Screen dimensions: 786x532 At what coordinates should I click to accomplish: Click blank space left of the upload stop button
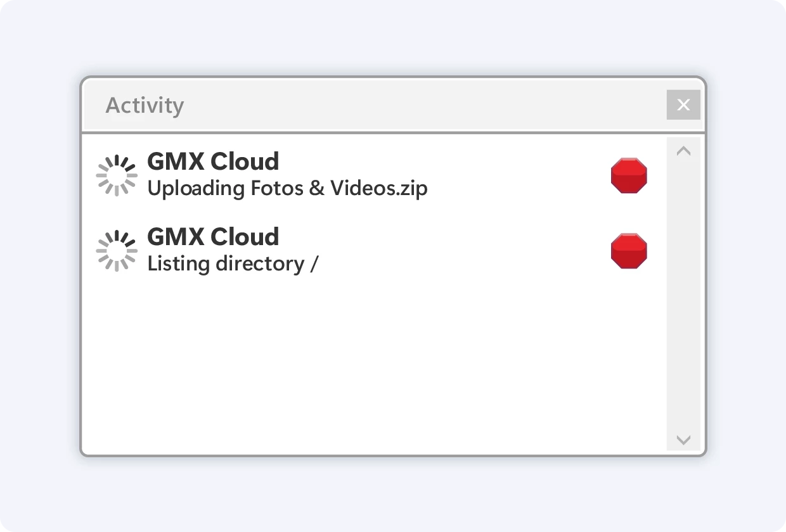pyautogui.click(x=520, y=176)
